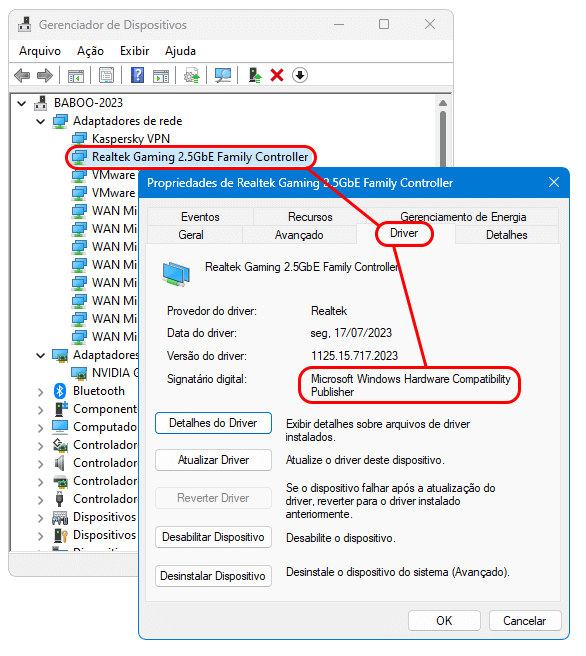Image resolution: width=586 pixels, height=656 pixels.
Task: Click the Device Manager vertical scrollbar thumb
Action: pos(443,138)
